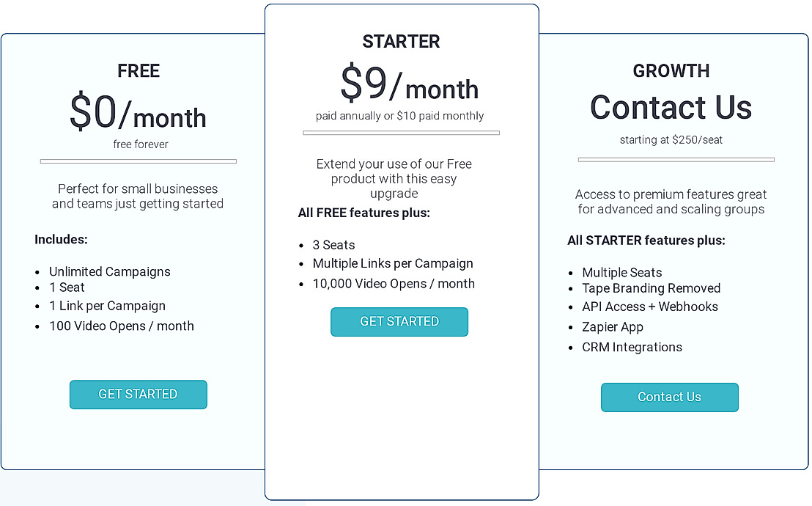The image size is (812, 506).
Task: Click '100 Video Opens / month' item
Action: coord(122,326)
